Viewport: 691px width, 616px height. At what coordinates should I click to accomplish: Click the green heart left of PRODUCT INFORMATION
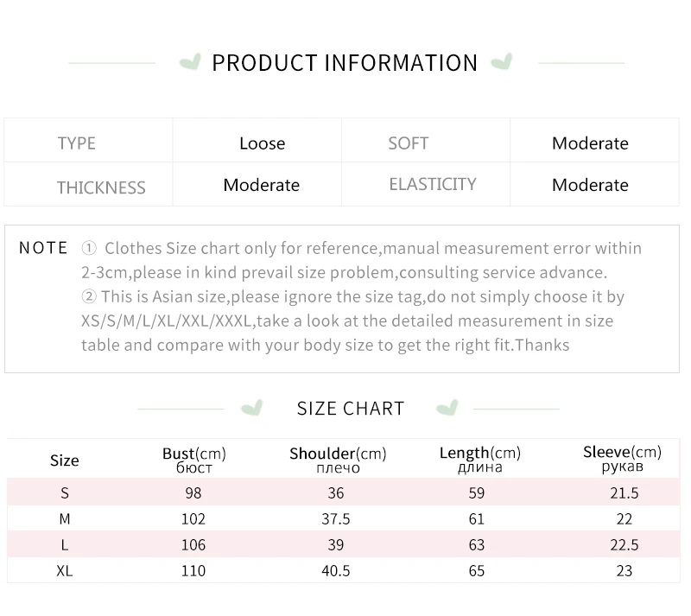[189, 62]
